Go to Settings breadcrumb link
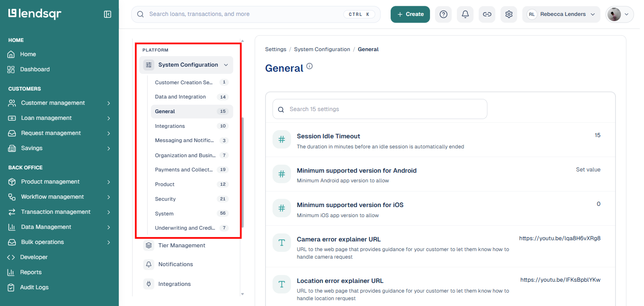This screenshot has width=644, height=306. (x=276, y=49)
